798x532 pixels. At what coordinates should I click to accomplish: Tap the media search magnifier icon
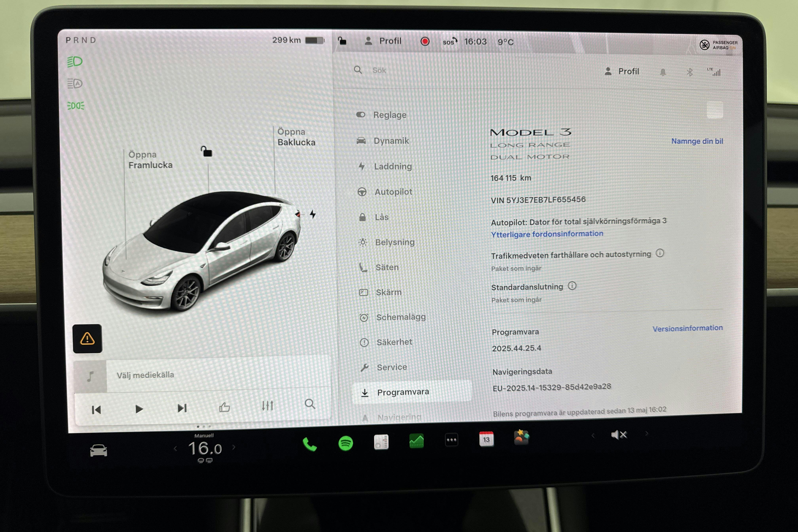tap(310, 404)
